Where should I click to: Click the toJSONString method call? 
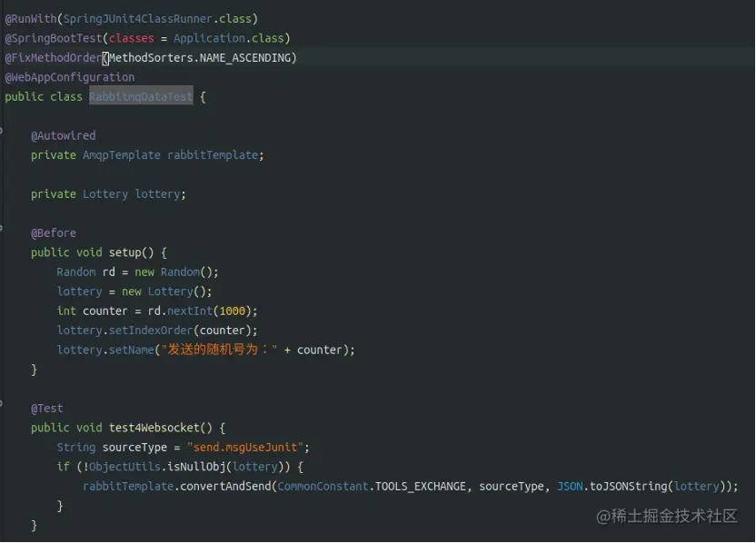(629, 487)
